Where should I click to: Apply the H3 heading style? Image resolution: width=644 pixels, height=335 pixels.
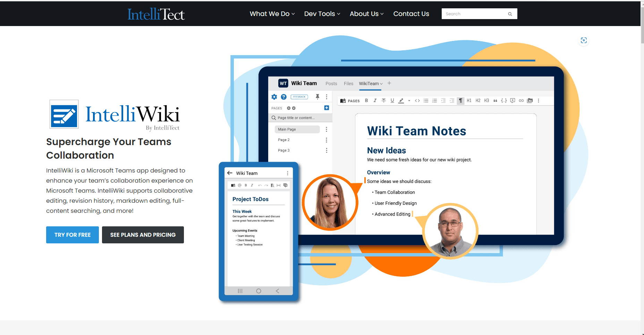(x=486, y=101)
